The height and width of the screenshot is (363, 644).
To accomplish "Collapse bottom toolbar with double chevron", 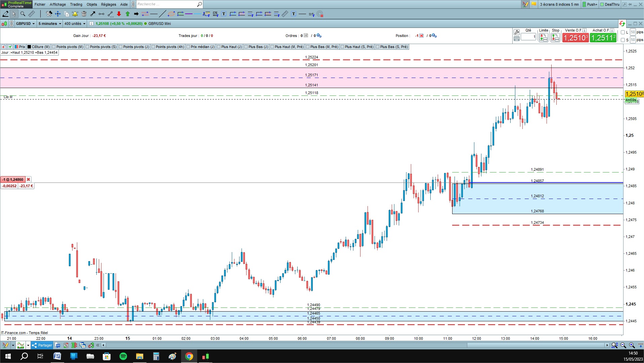I will (98, 345).
